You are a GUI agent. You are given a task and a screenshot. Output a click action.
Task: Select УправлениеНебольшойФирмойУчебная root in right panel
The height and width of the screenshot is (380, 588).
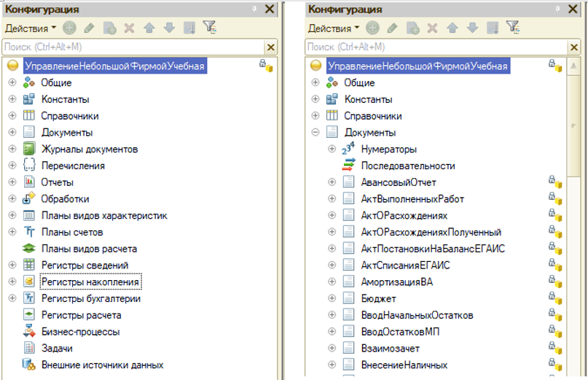tap(418, 66)
